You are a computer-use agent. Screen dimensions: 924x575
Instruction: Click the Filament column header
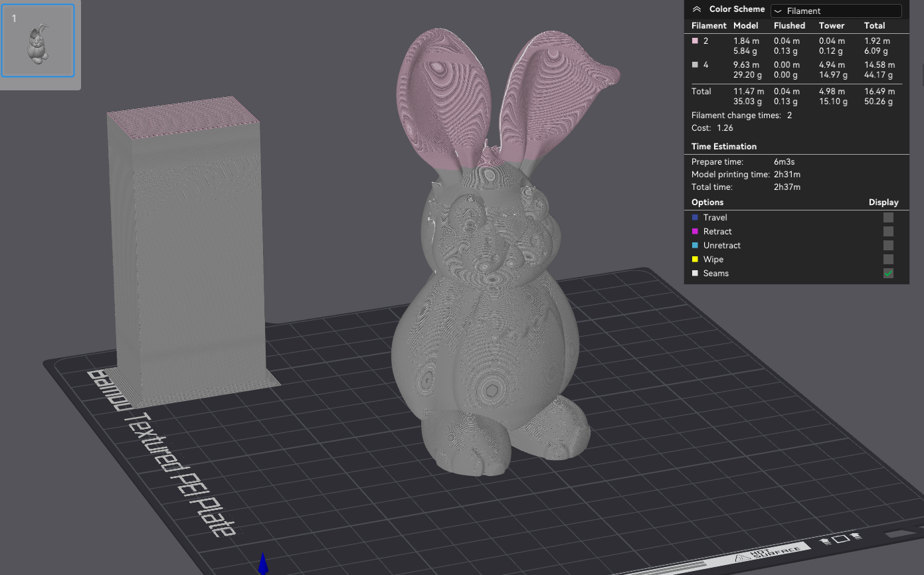(x=709, y=25)
